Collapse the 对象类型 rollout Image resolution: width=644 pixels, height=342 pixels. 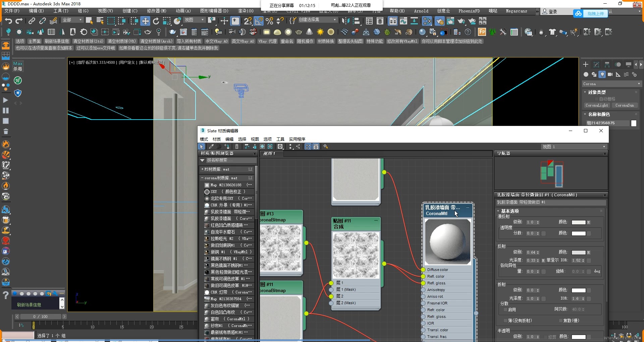pos(585,92)
